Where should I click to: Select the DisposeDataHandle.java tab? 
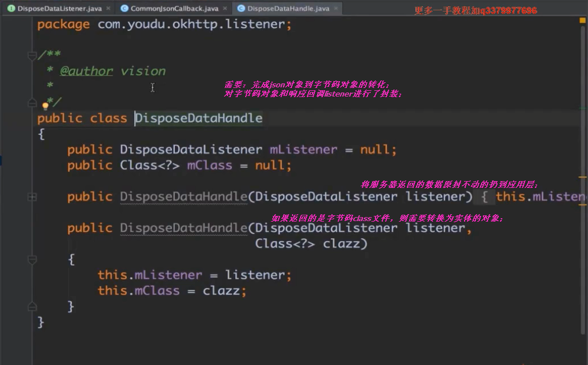click(289, 9)
